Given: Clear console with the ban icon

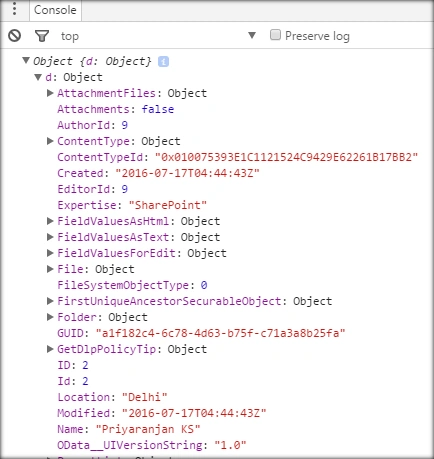Looking at the screenshot, I should tap(15, 36).
